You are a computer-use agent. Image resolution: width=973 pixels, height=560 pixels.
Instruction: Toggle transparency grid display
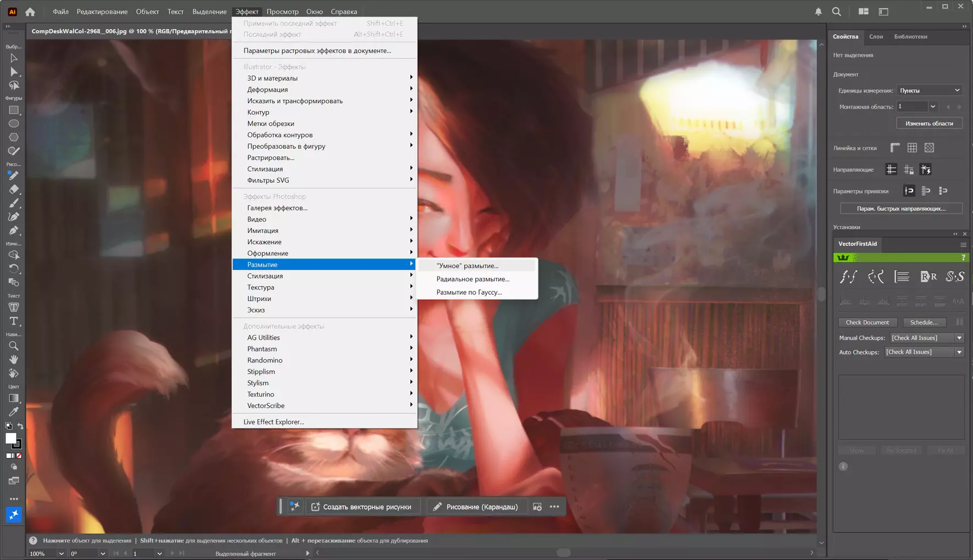tap(929, 148)
